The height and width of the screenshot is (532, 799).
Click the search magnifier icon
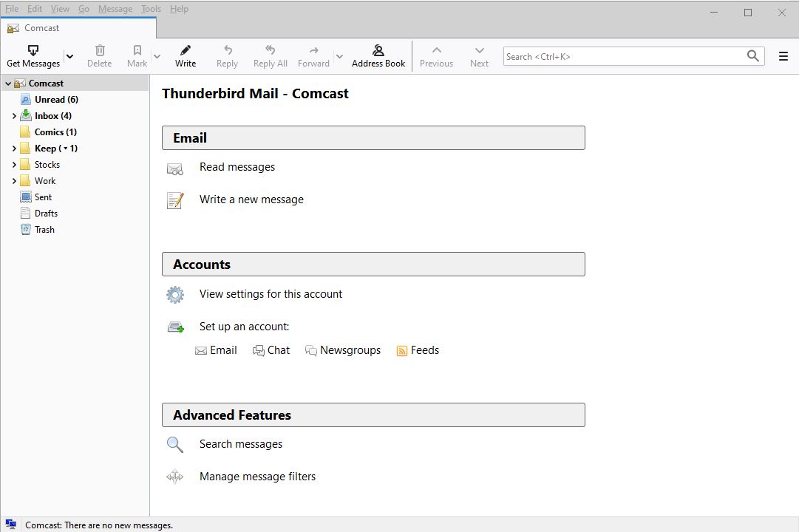coord(752,56)
